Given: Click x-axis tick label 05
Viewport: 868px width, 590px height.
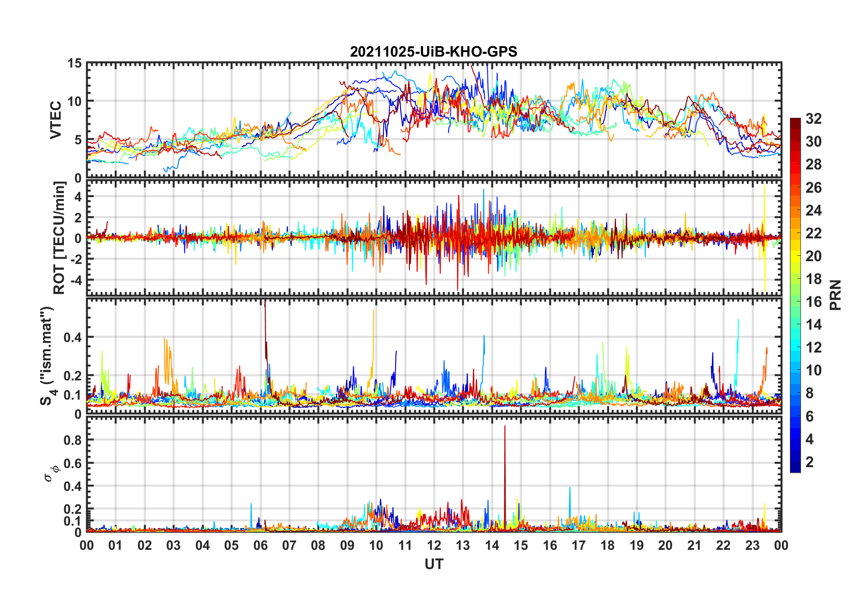Looking at the screenshot, I should pyautogui.click(x=231, y=545).
